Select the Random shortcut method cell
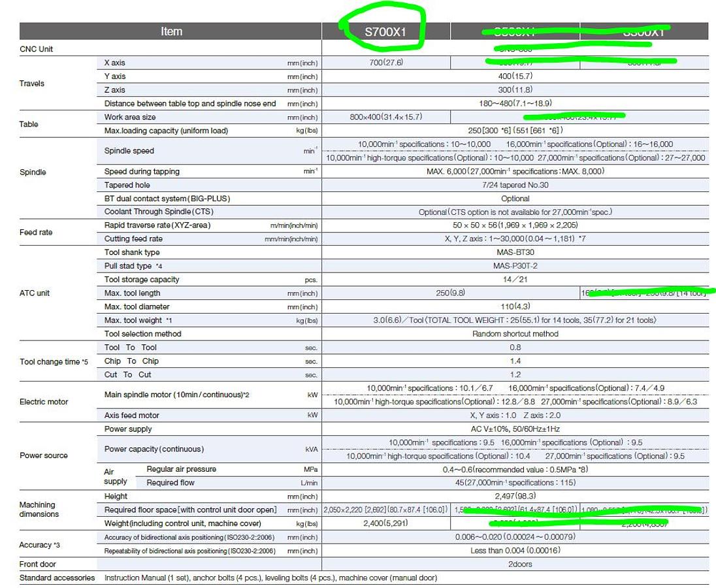The image size is (716, 588). 515,334
